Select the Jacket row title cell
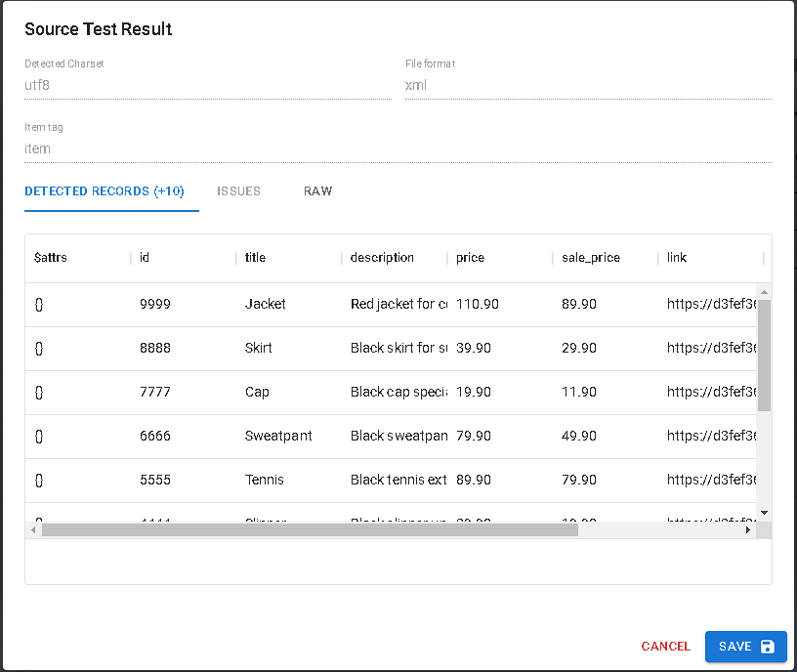The image size is (797, 672). pos(266,304)
